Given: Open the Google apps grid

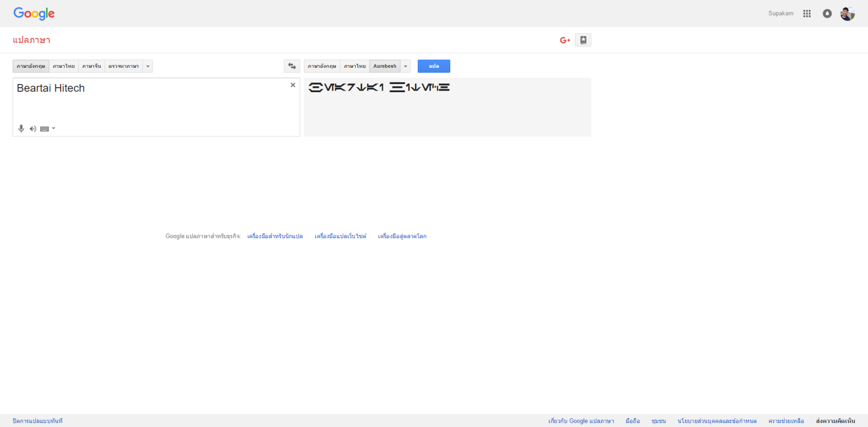Looking at the screenshot, I should point(807,14).
